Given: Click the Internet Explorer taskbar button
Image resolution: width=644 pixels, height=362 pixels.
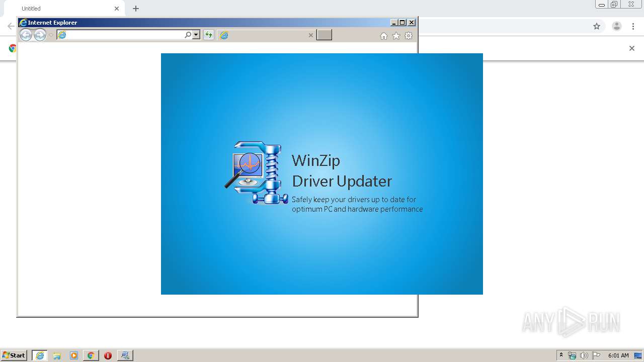Looking at the screenshot, I should [40, 355].
